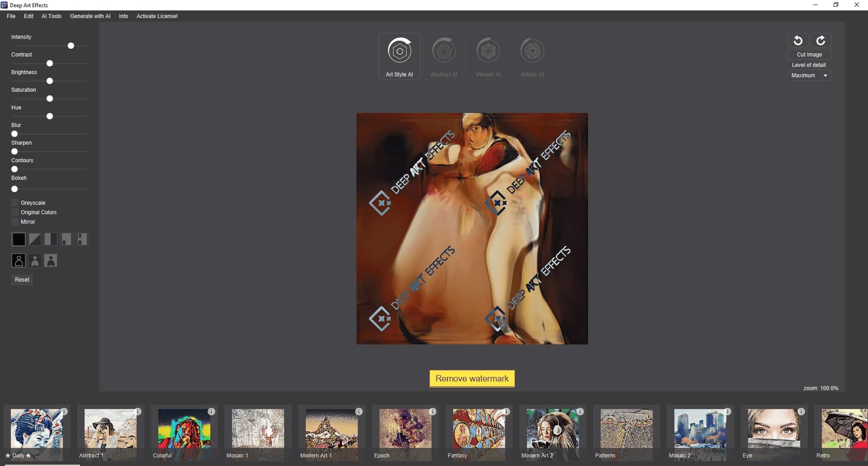Click the Hue slider handle
Image resolution: width=868 pixels, height=466 pixels.
[50, 116]
